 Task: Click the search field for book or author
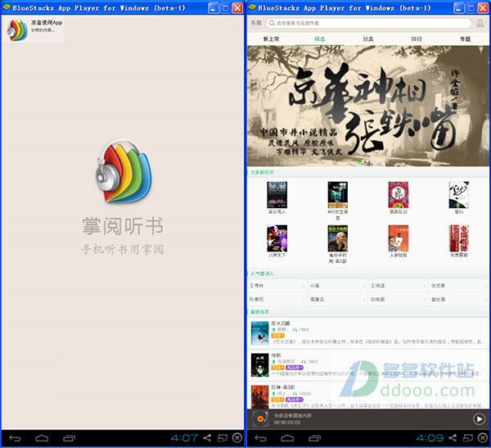pos(368,23)
